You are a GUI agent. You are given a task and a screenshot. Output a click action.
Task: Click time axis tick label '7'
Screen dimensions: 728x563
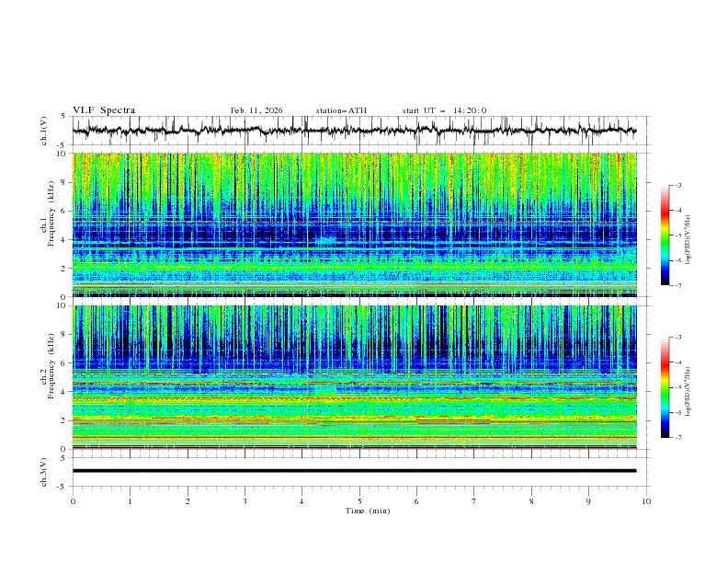[474, 501]
